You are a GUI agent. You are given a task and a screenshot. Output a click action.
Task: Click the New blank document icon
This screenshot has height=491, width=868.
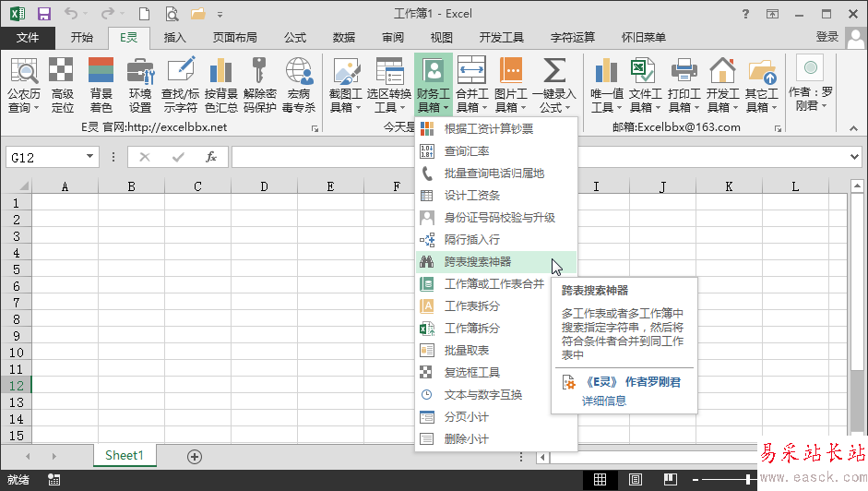tap(144, 14)
